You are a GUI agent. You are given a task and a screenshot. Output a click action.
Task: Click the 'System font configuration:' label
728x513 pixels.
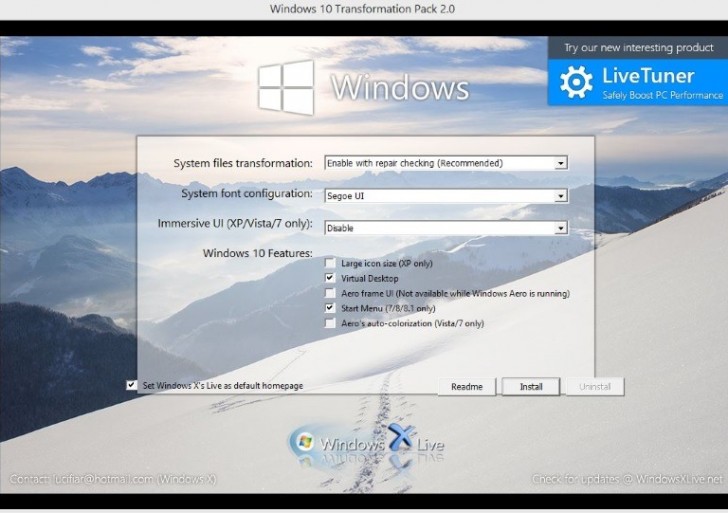(x=247, y=194)
